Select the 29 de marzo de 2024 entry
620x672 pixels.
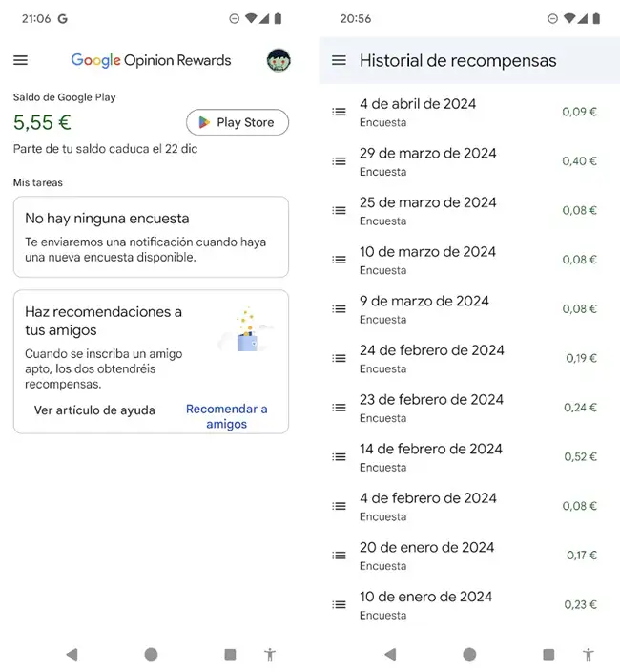coord(469,161)
